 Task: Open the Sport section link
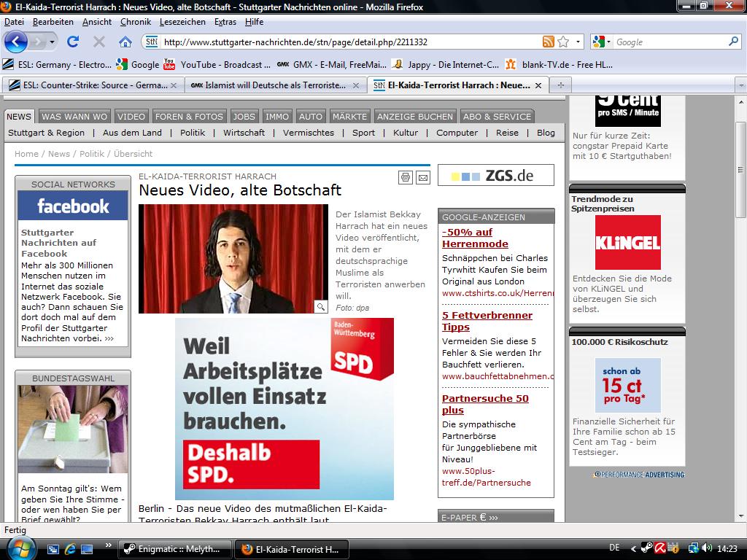pos(363,133)
